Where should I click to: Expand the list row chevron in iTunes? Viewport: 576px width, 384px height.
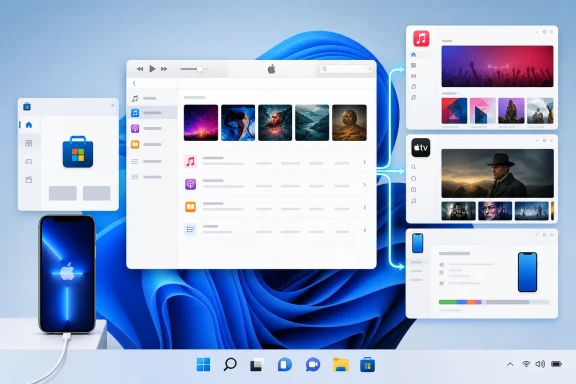click(x=365, y=230)
